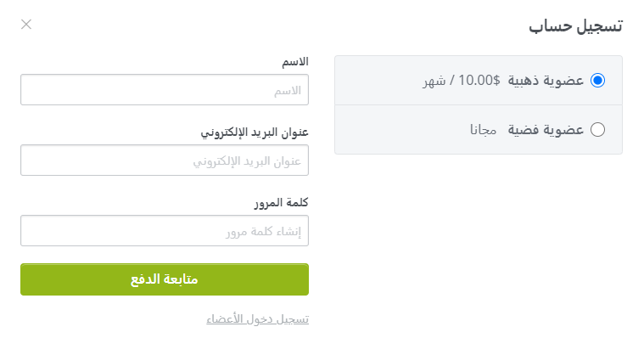Click the شهر billing period text
This screenshot has width=644, height=338.
(434, 81)
